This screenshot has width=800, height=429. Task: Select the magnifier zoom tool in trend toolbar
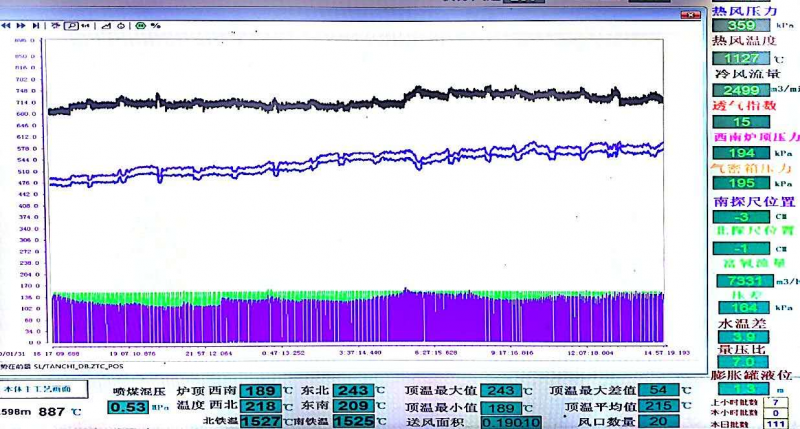pos(70,25)
